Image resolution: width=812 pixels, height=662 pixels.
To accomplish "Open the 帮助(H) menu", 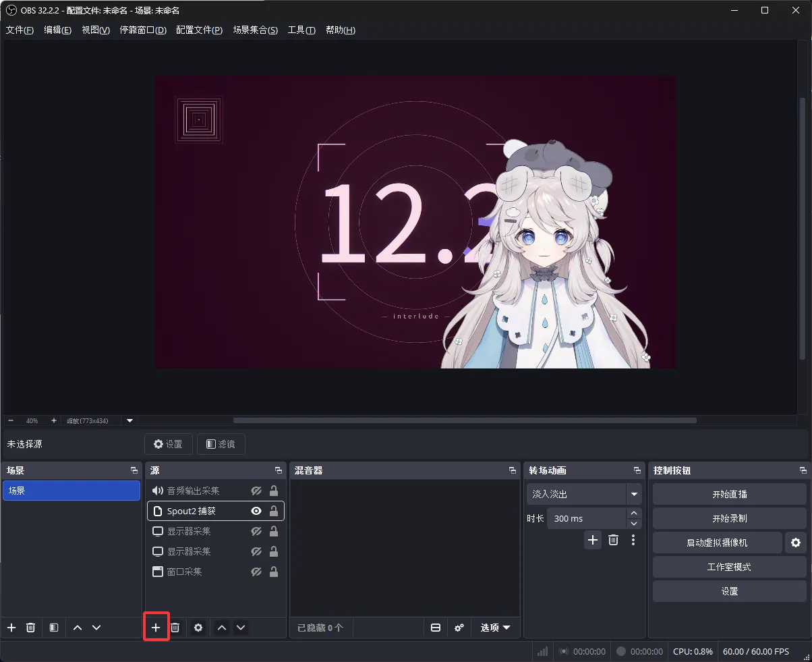I will point(341,30).
